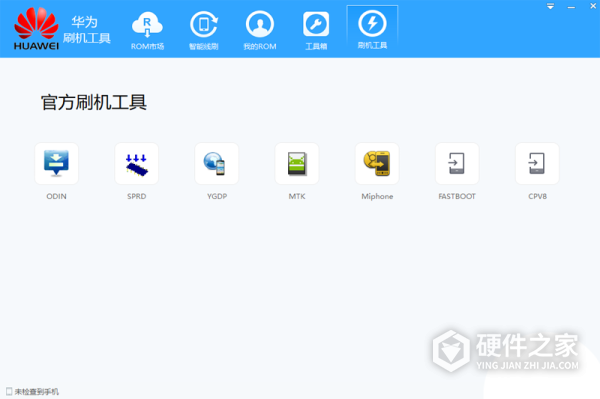This screenshot has width=600, height=399.
Task: Launch the MTK flashing tool
Action: click(x=297, y=164)
